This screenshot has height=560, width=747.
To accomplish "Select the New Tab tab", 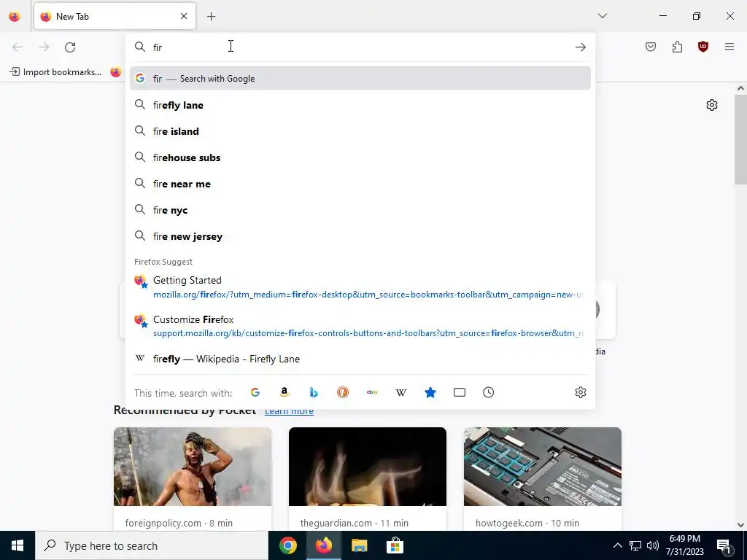I will (x=115, y=16).
